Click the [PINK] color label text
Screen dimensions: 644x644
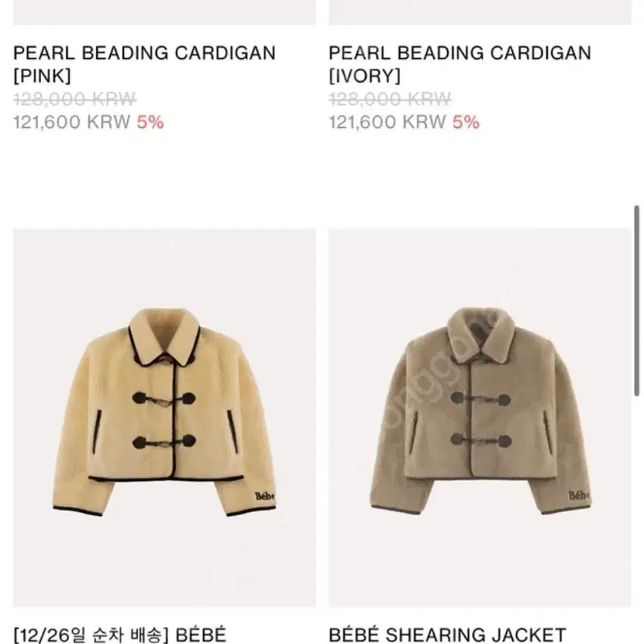(x=42, y=76)
